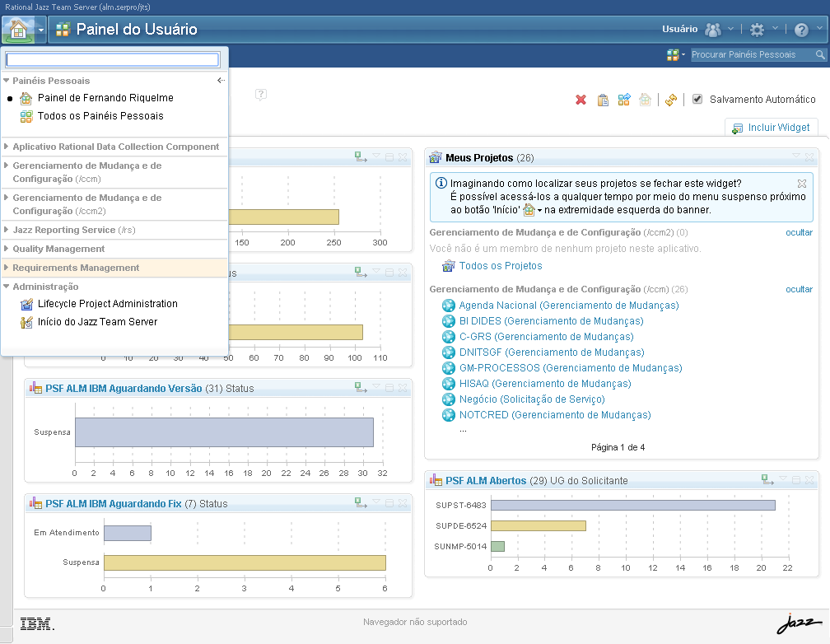Viewport: 830px width, 644px height.
Task: Click the chart icon of PSF ALM Abertos widget
Action: [436, 480]
